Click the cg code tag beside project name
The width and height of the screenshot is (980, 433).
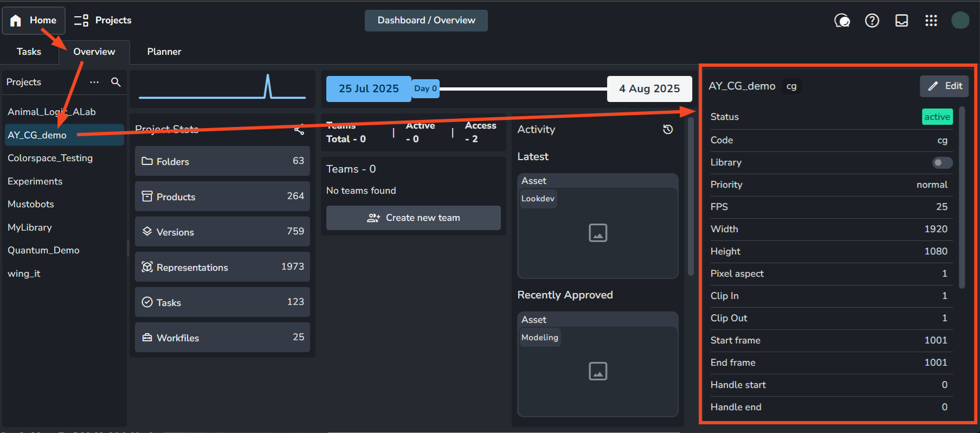click(x=791, y=86)
